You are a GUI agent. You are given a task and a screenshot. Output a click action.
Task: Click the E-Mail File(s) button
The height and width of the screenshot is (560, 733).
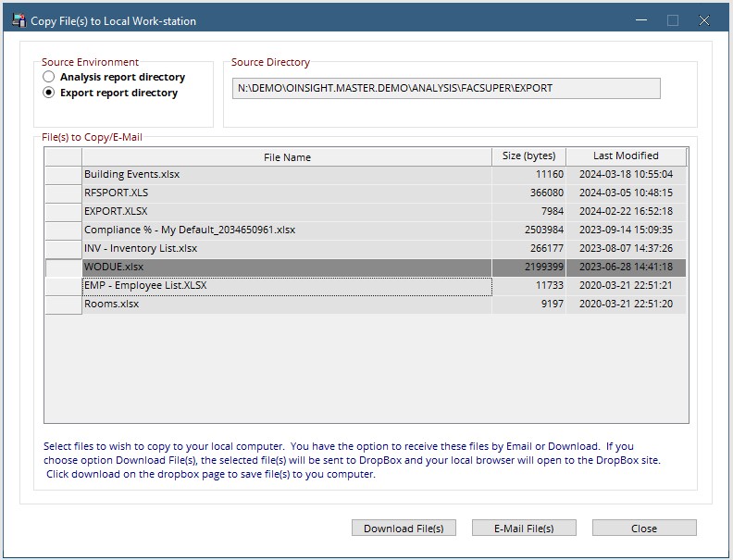[x=524, y=529]
